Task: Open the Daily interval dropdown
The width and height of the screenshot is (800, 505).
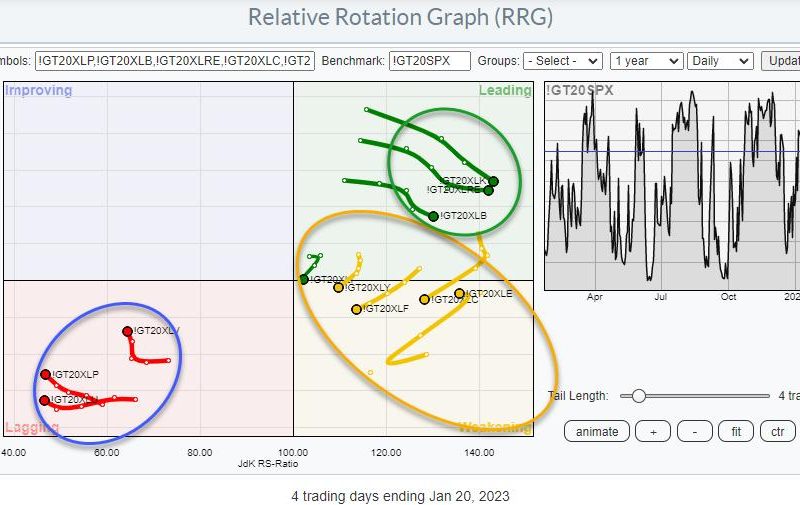Action: pyautogui.click(x=720, y=61)
